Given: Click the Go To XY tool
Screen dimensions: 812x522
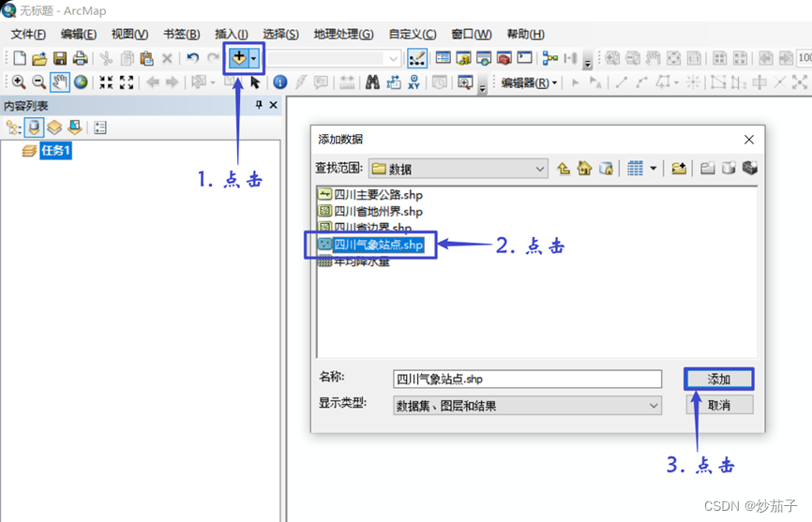Looking at the screenshot, I should [x=414, y=82].
